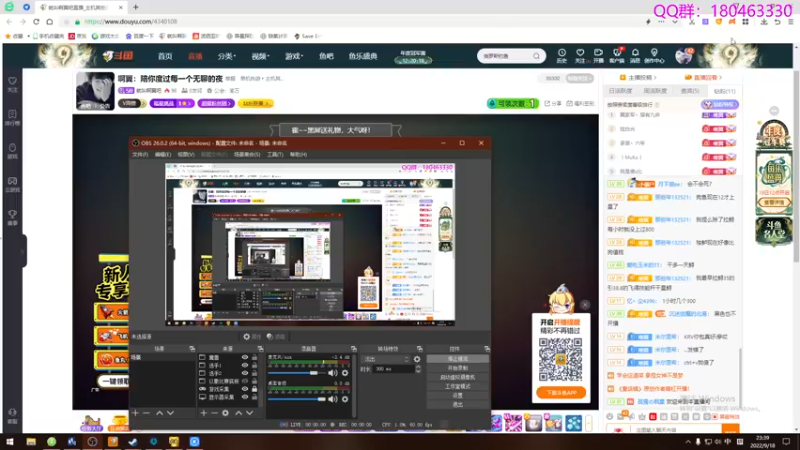Collapse the right-side activity banner
Viewport: 800px width, 450px height.
pos(774,111)
